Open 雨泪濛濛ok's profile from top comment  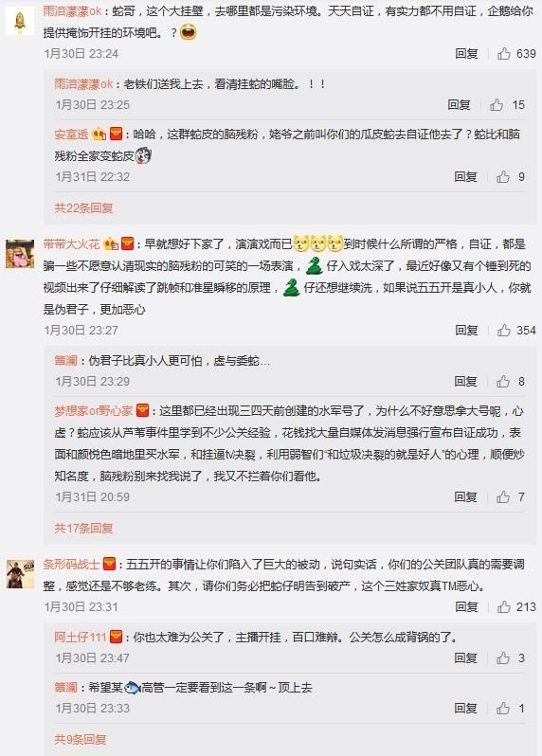pos(72,11)
